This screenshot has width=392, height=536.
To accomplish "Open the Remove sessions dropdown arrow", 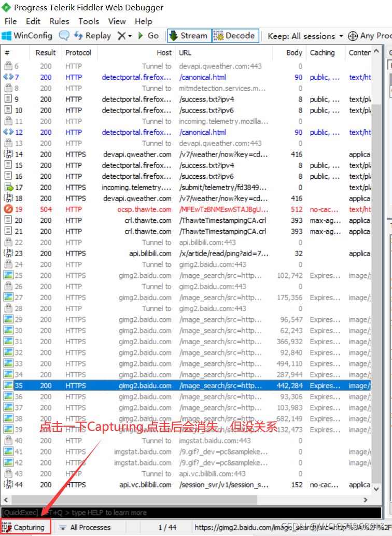I will (x=130, y=36).
